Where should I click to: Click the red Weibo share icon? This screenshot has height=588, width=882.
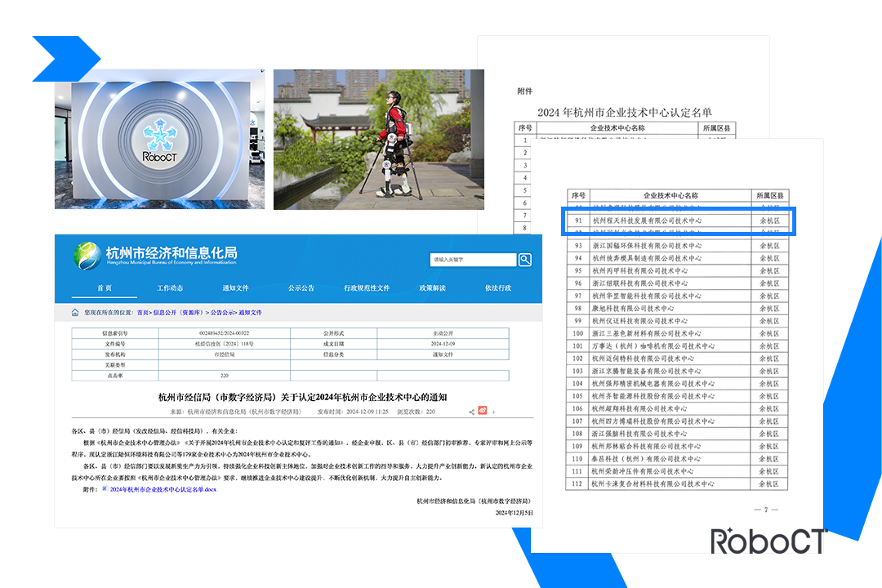coord(482,409)
